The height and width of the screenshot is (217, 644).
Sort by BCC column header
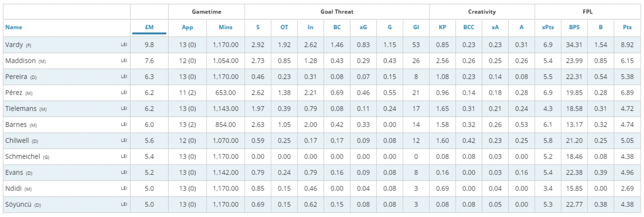(468, 27)
